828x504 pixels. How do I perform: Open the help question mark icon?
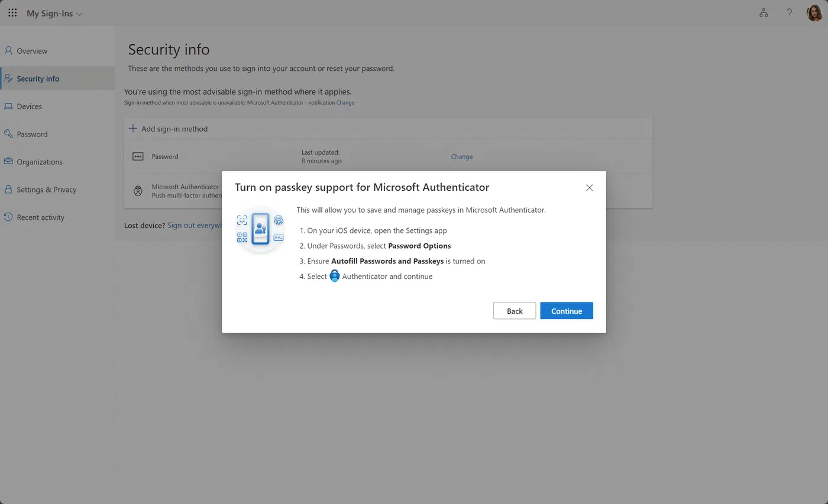[x=789, y=12]
